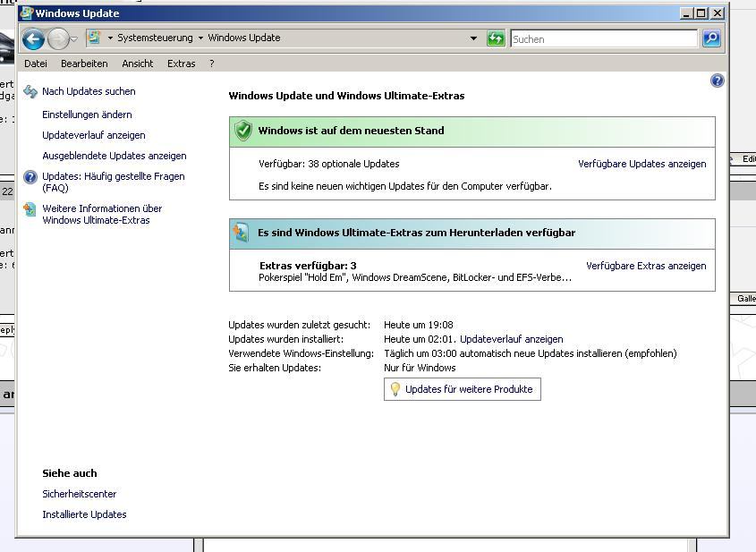The width and height of the screenshot is (756, 552).
Task: Open the Ansicht menu
Action: coord(138,64)
